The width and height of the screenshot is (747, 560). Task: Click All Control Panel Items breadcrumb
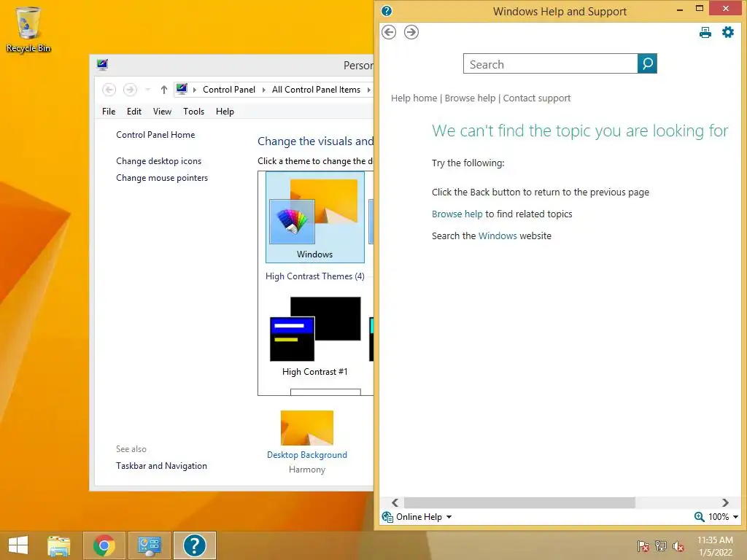tap(316, 90)
